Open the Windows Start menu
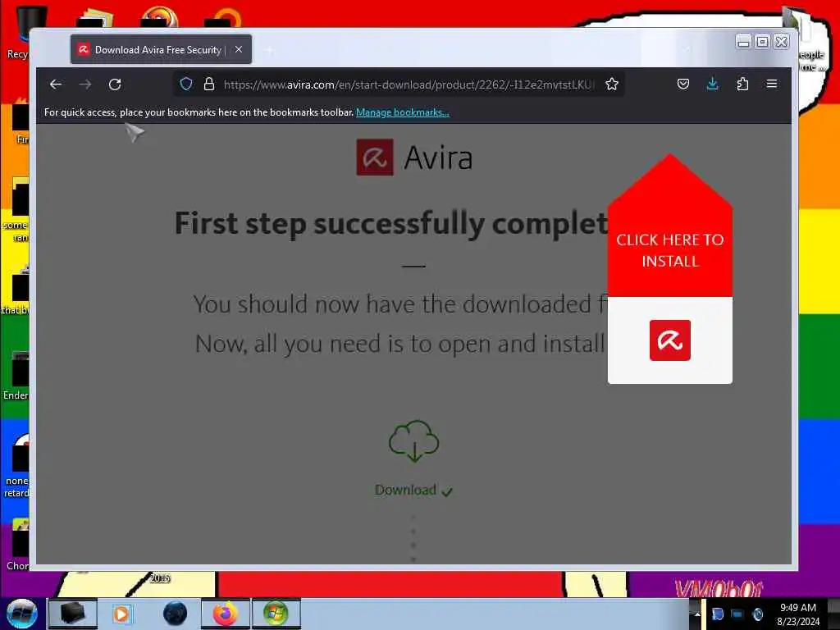The width and height of the screenshot is (840, 630). point(21,614)
